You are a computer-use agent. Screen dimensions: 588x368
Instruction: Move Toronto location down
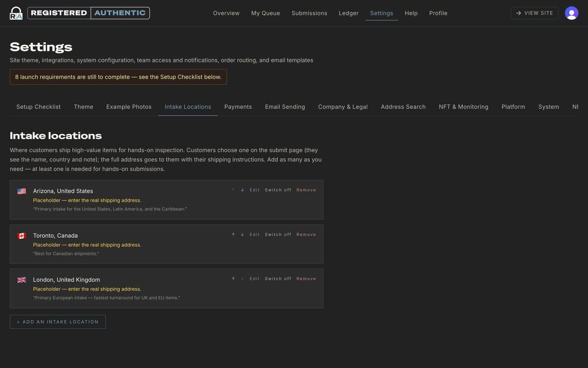242,235
